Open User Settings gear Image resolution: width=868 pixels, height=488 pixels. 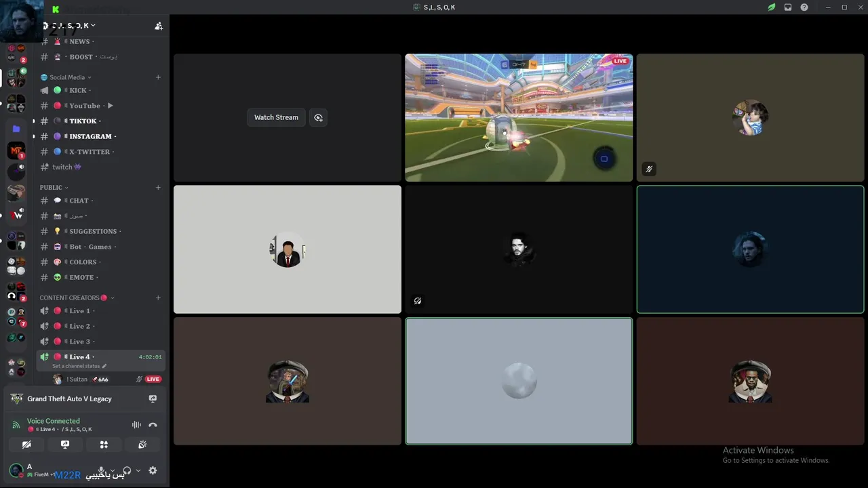153,470
